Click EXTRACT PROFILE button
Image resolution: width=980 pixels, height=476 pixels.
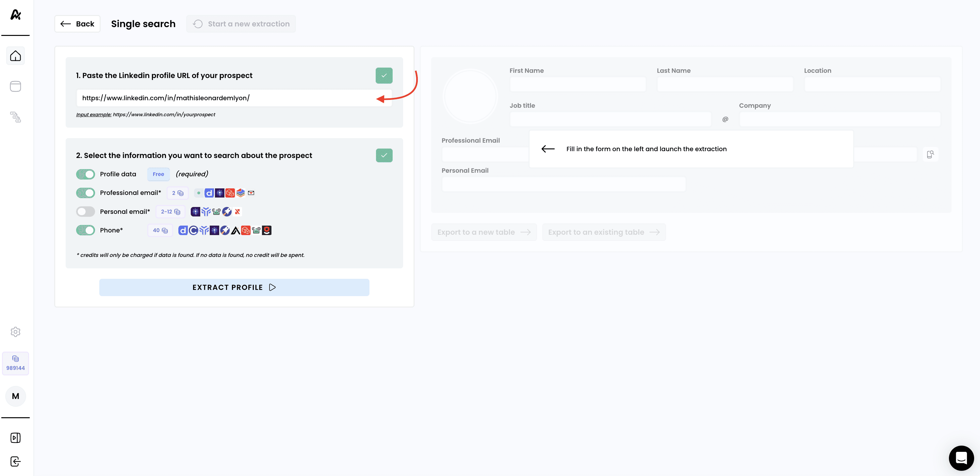pos(234,287)
